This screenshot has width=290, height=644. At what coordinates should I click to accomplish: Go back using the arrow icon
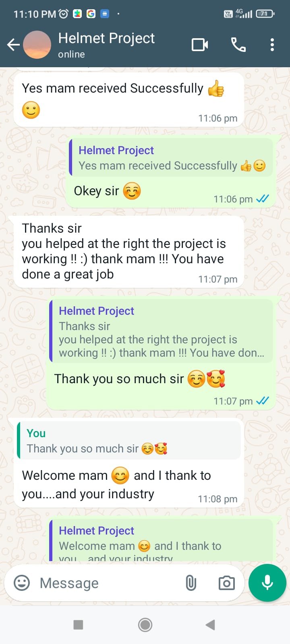pos(13,45)
